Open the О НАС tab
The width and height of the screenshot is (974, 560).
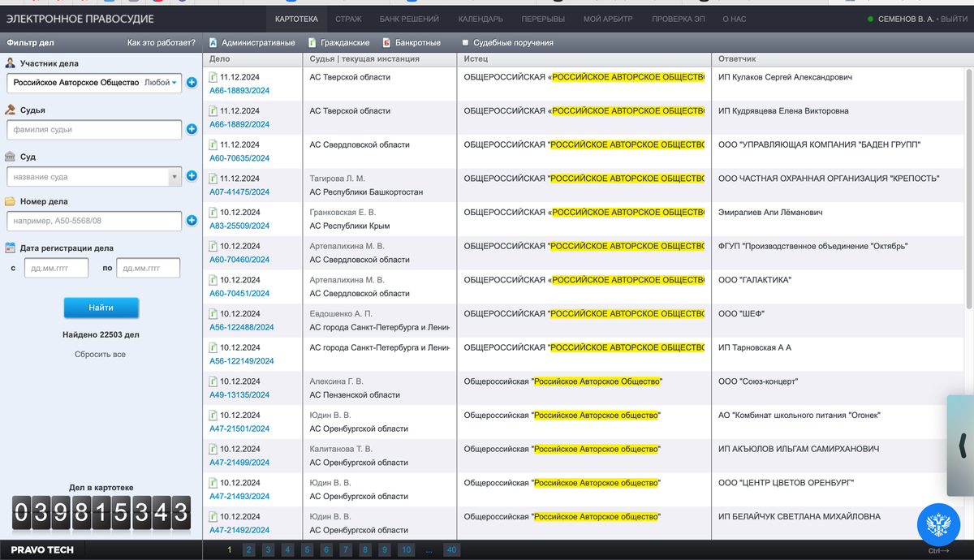(x=734, y=19)
